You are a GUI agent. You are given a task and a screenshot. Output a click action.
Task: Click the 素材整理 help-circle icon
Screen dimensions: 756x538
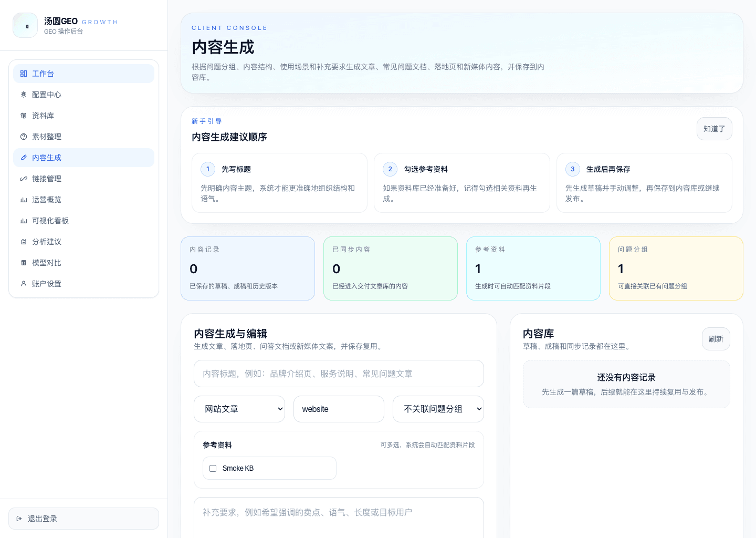pyautogui.click(x=24, y=137)
